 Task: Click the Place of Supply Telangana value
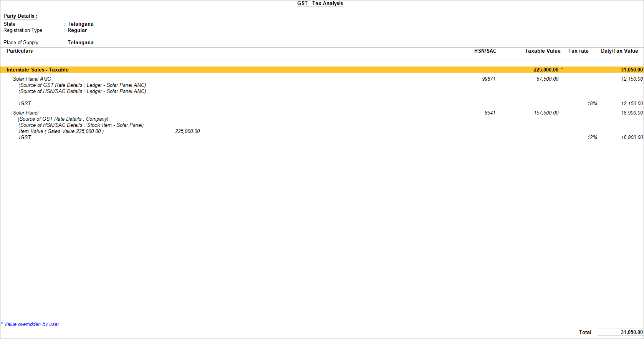click(x=81, y=42)
